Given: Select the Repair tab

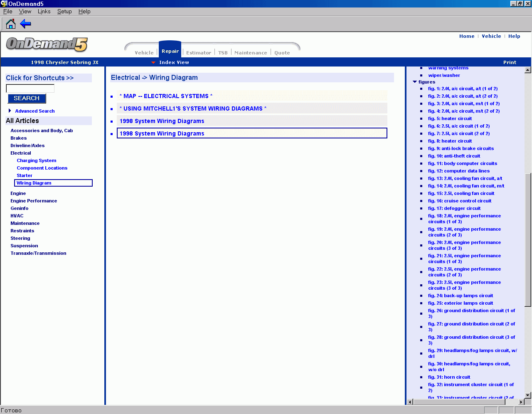Looking at the screenshot, I should coord(170,50).
